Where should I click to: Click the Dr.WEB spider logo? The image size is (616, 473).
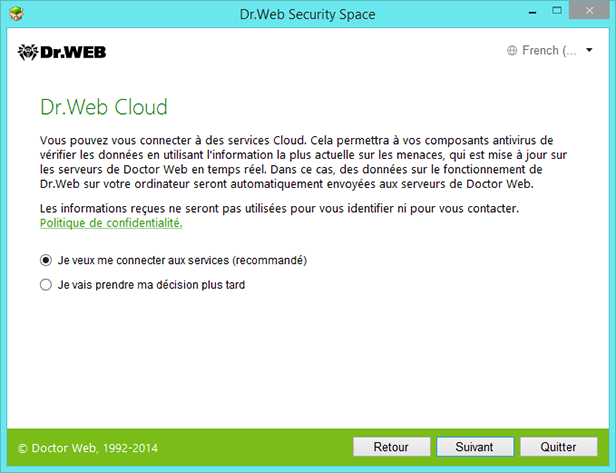pos(62,52)
